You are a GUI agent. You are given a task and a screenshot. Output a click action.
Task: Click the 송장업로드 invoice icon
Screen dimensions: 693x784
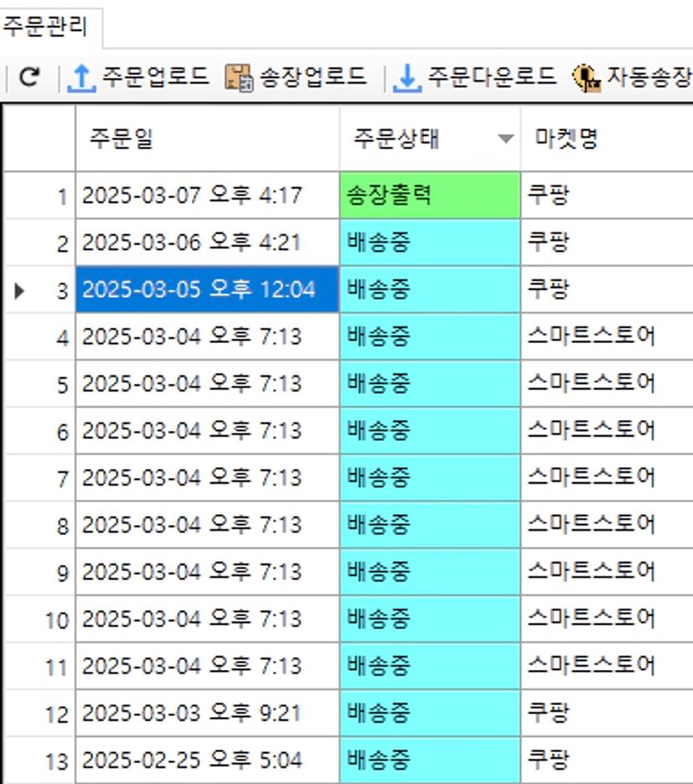coord(239,78)
